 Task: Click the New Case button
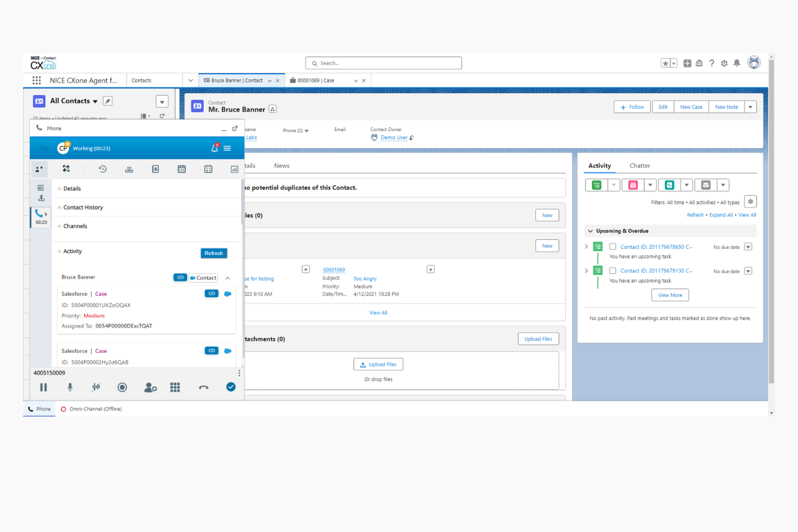[x=691, y=107]
